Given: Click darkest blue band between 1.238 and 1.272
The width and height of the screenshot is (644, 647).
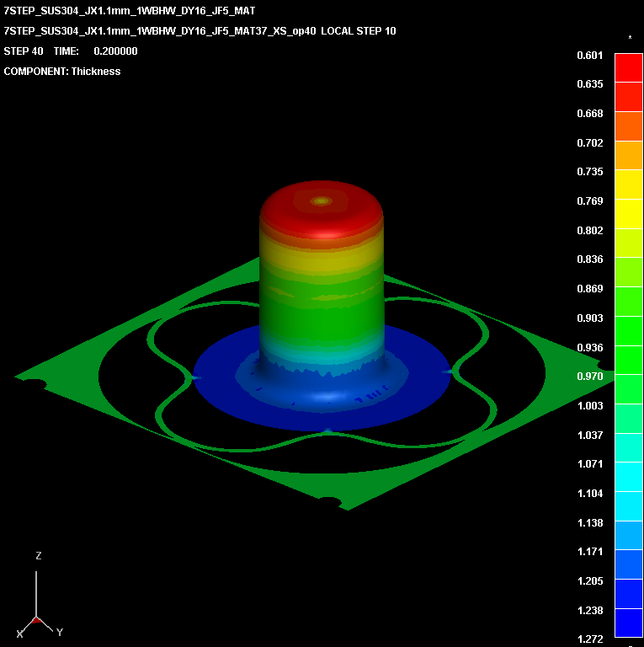Looking at the screenshot, I should click(x=629, y=623).
